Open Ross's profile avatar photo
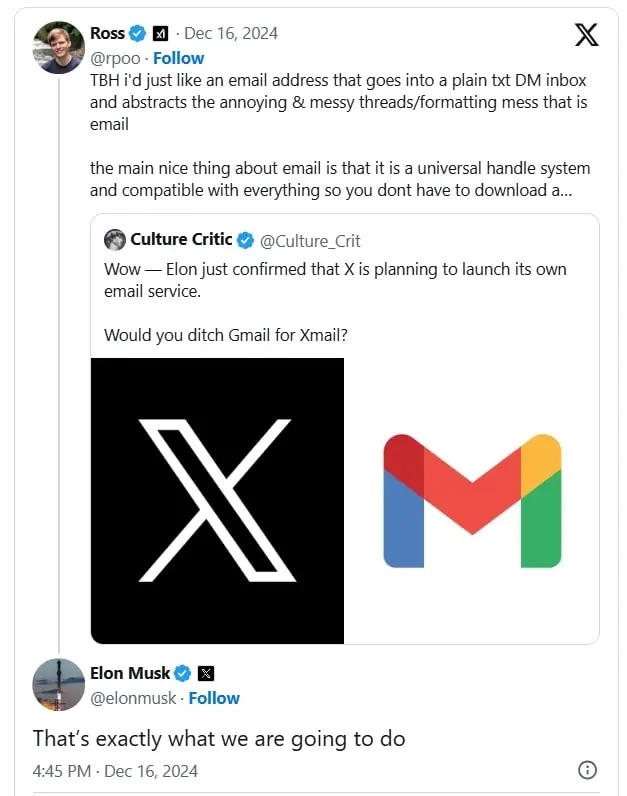627x796 pixels. 58,48
